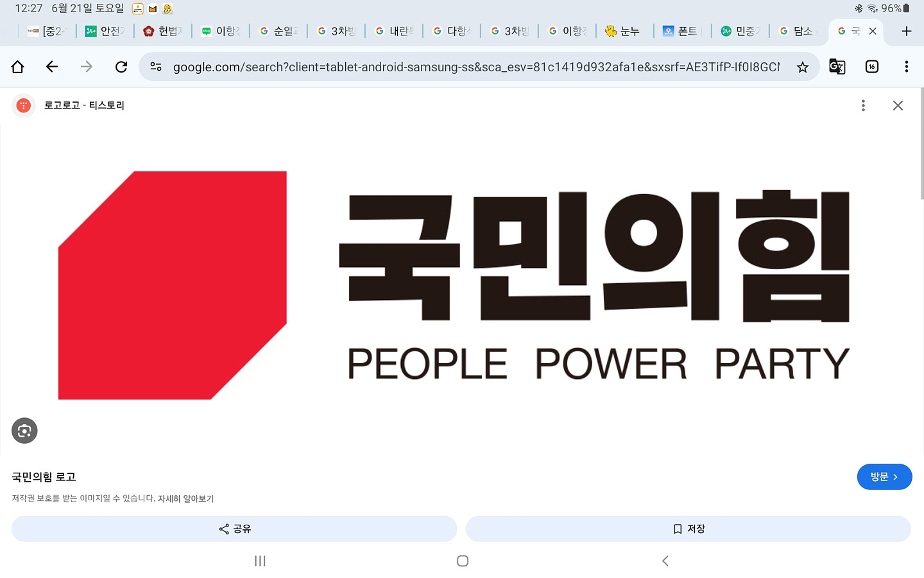This screenshot has height=578, width=924.
Task: Switch to the 눈누 tab
Action: 624,31
